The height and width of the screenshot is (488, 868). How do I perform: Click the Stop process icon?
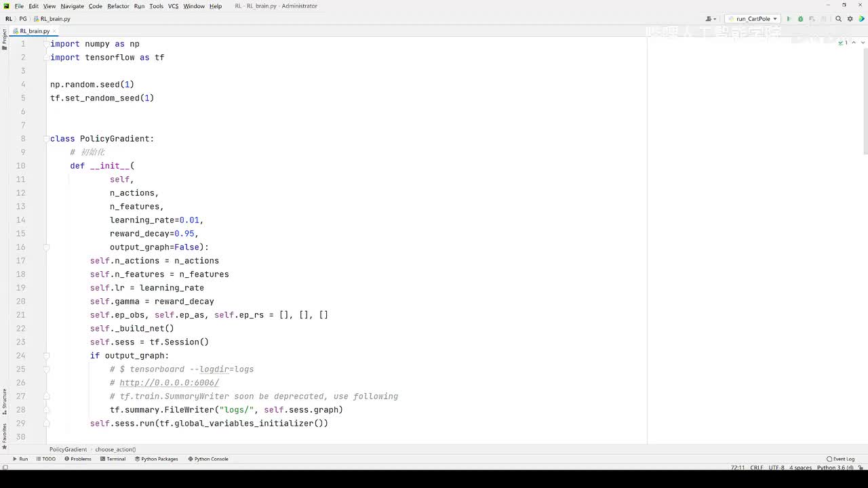pyautogui.click(x=825, y=19)
